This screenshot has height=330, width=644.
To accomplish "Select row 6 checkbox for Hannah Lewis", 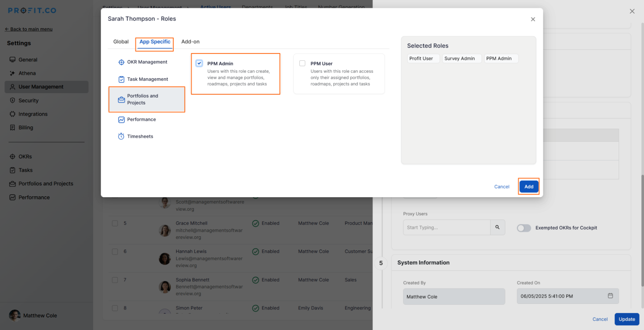I will click(115, 252).
